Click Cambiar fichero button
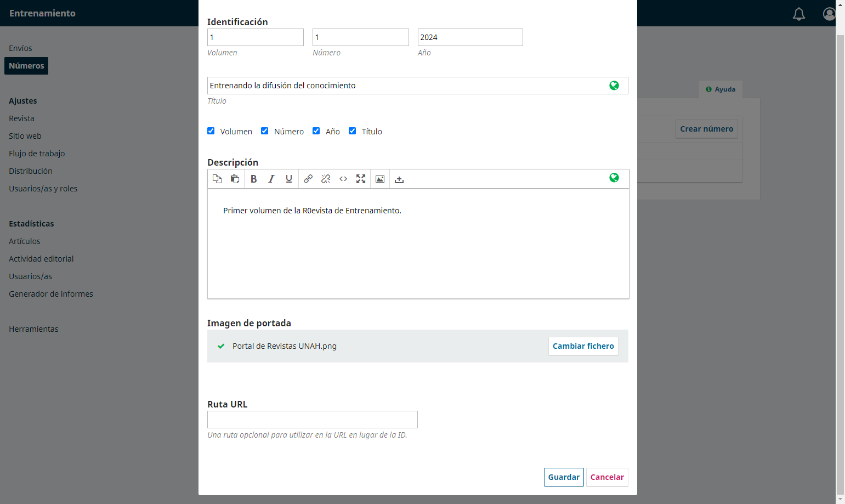Image resolution: width=845 pixels, height=504 pixels. pos(583,346)
